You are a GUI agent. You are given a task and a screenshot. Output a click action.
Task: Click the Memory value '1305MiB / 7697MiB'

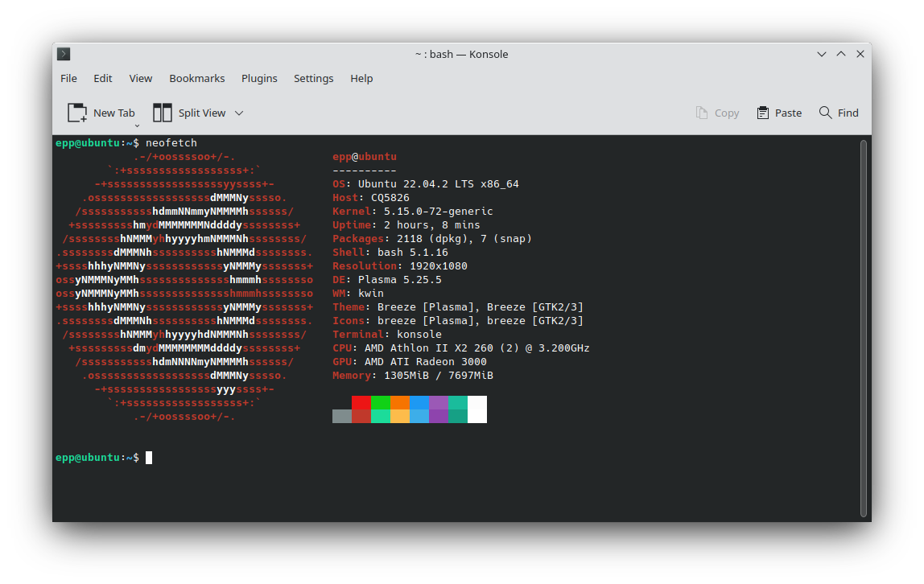(439, 376)
